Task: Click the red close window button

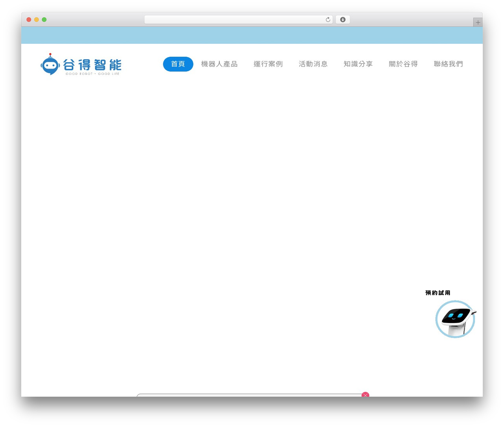Action: [x=29, y=20]
